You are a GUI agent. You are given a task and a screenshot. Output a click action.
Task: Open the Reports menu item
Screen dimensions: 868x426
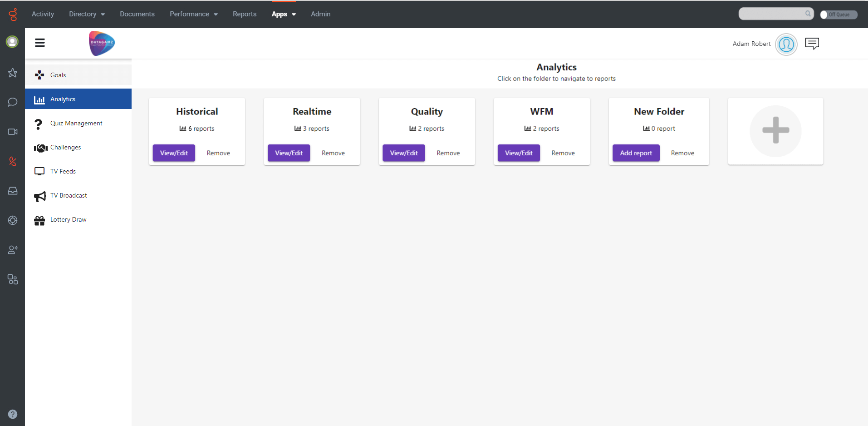[x=245, y=14]
